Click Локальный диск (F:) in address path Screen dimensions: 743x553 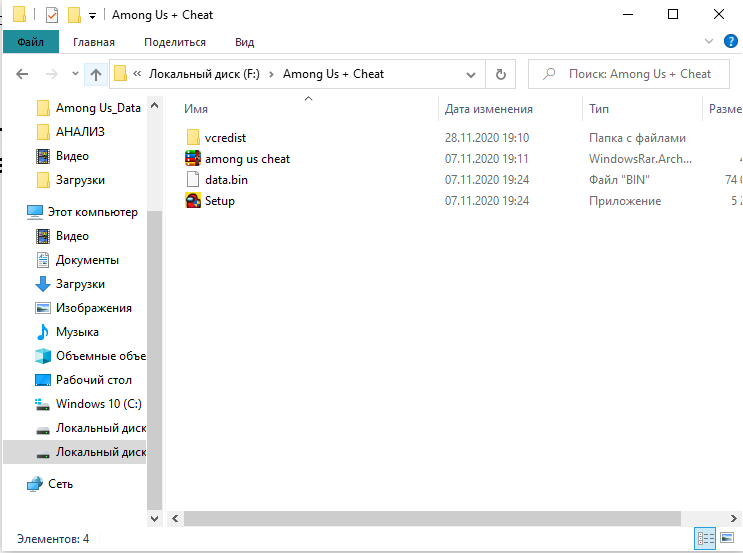pos(204,74)
